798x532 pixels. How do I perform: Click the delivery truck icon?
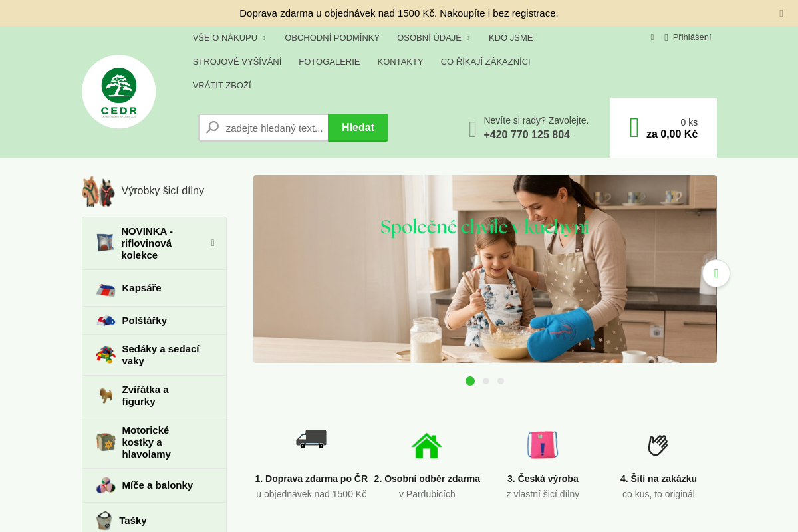coord(311,439)
